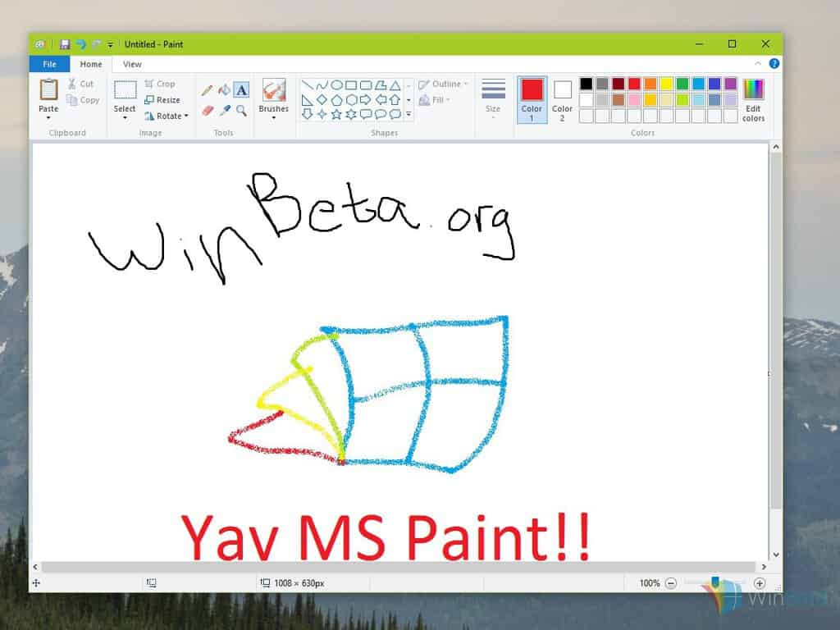The image size is (840, 630).
Task: Zoom in with the plus button
Action: point(759,583)
